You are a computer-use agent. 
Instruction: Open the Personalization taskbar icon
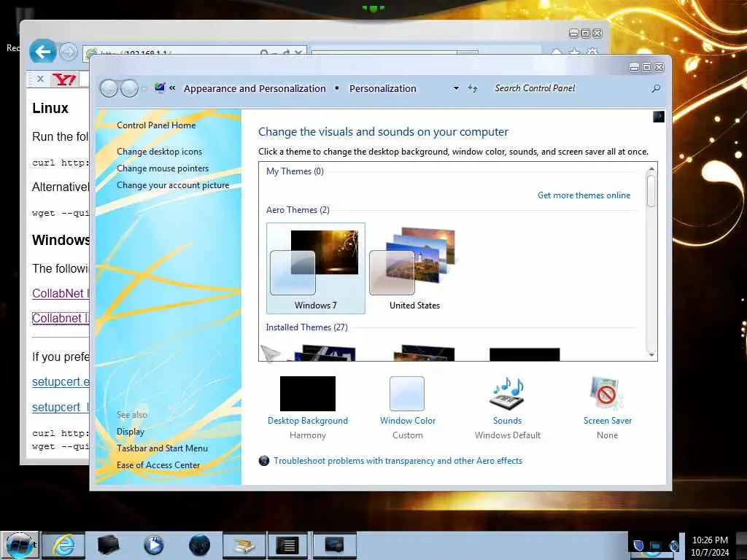coord(334,545)
